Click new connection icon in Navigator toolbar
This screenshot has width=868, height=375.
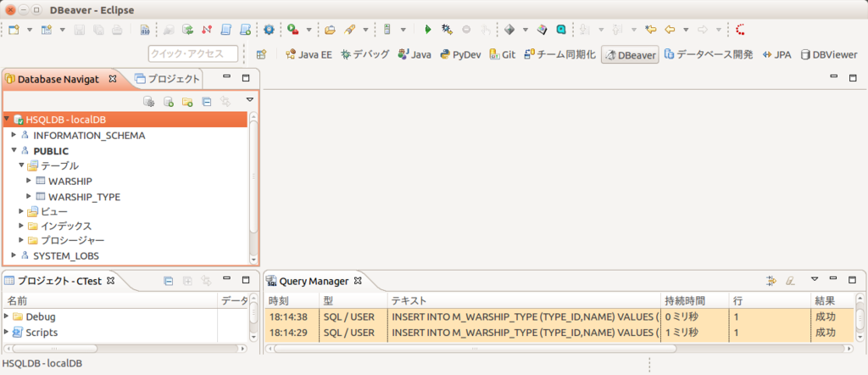click(x=169, y=101)
